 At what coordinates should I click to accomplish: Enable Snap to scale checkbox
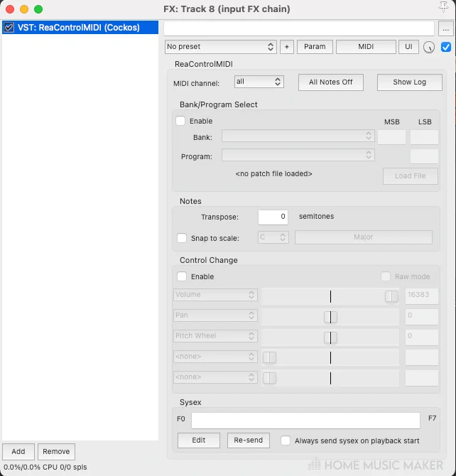[182, 238]
